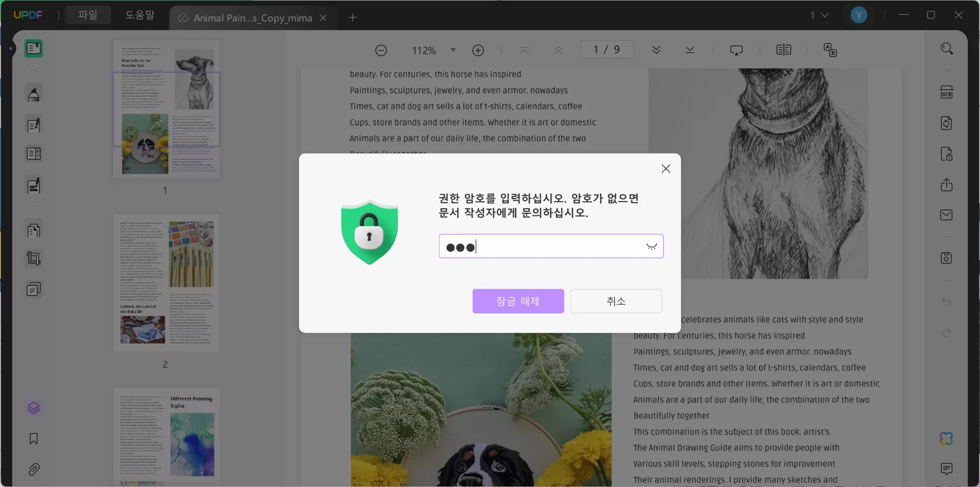980x487 pixels.
Task: Open the Organize Pages tool icon
Action: 34,154
